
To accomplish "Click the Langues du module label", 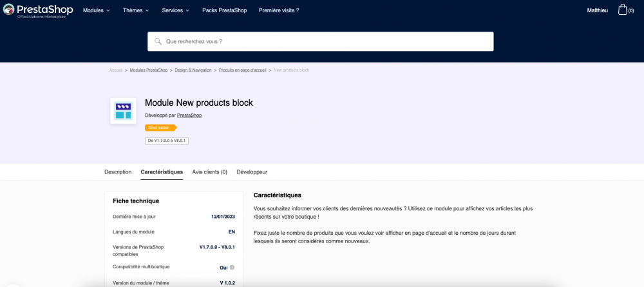I will coord(133,232).
